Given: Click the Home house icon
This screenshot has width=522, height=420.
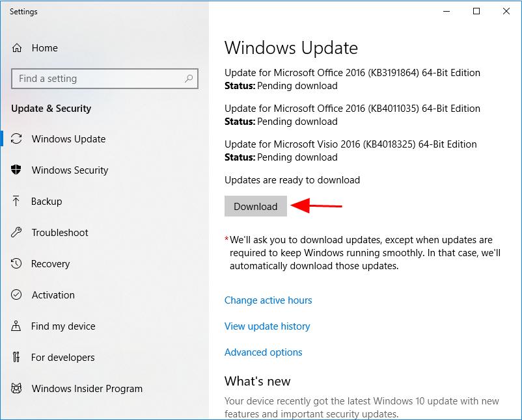Looking at the screenshot, I should pos(17,48).
